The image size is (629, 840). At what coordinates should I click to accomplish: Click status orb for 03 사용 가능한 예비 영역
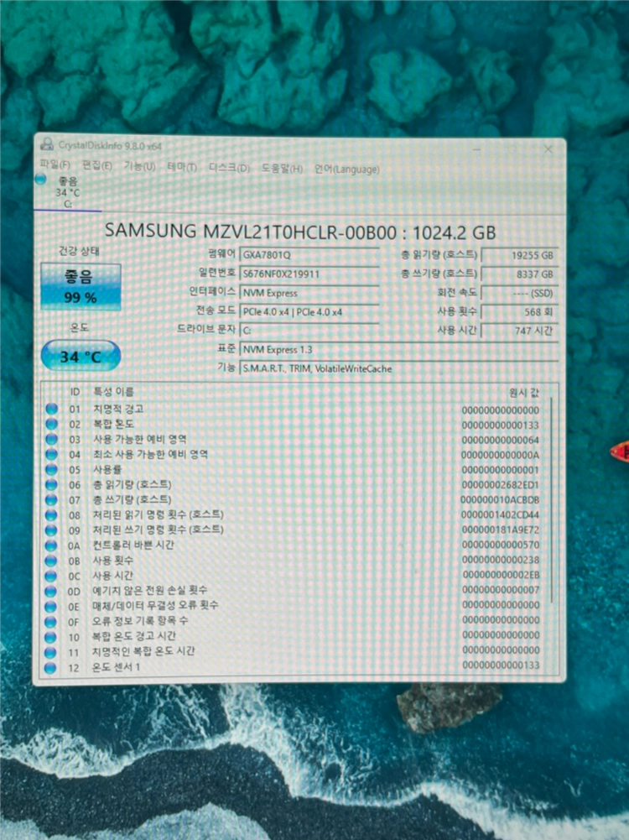point(51,439)
